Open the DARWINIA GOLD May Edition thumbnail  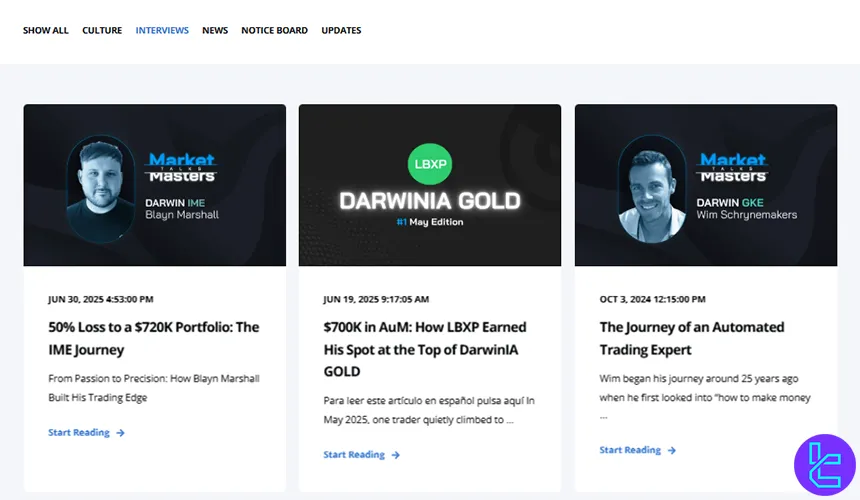tap(430, 185)
